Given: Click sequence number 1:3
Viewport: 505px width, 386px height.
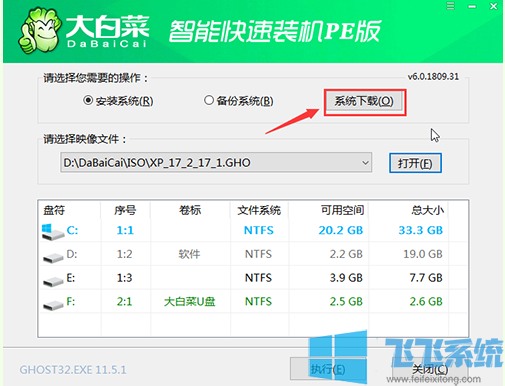Looking at the screenshot, I should 125,278.
